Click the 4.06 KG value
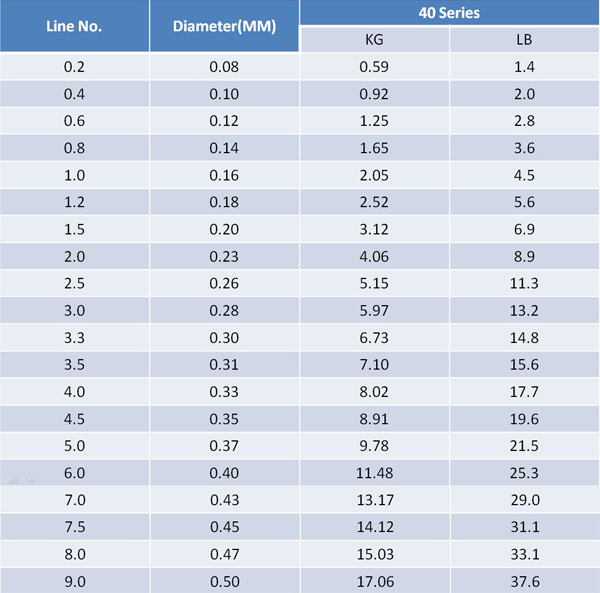Screen dimensions: 600x593 pyautogui.click(x=374, y=256)
